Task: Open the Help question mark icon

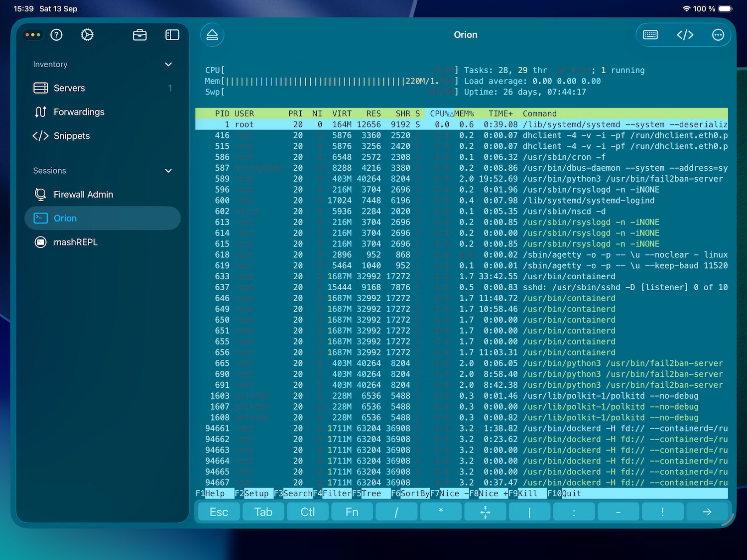Action: click(x=56, y=35)
